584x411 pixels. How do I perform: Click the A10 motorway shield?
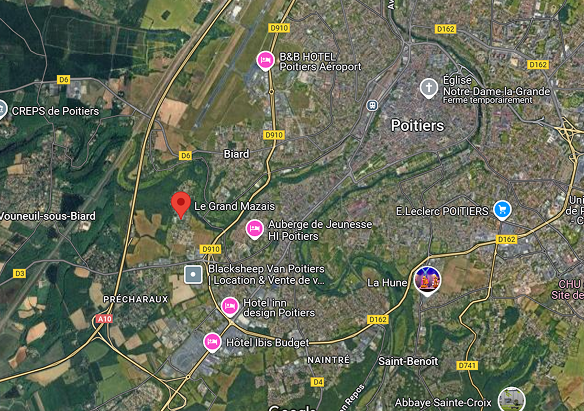(x=104, y=319)
